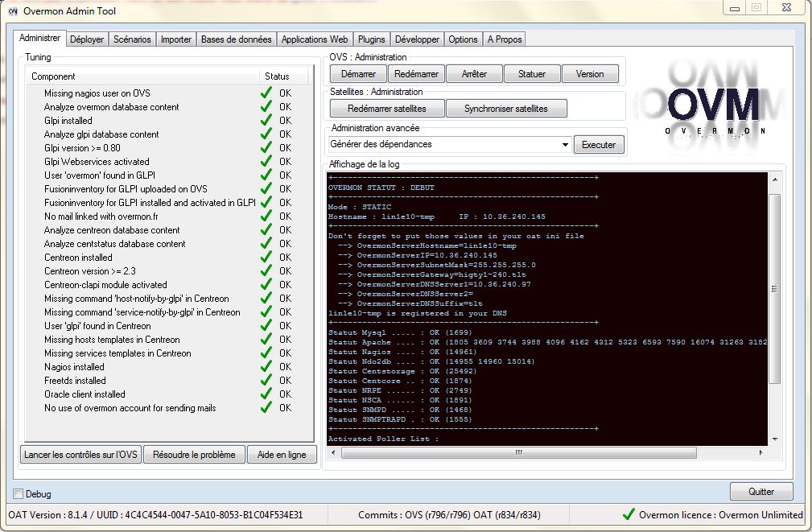Select 'Missing hosts templates in Centreon' row
This screenshot has width=812, height=532.
[169, 340]
